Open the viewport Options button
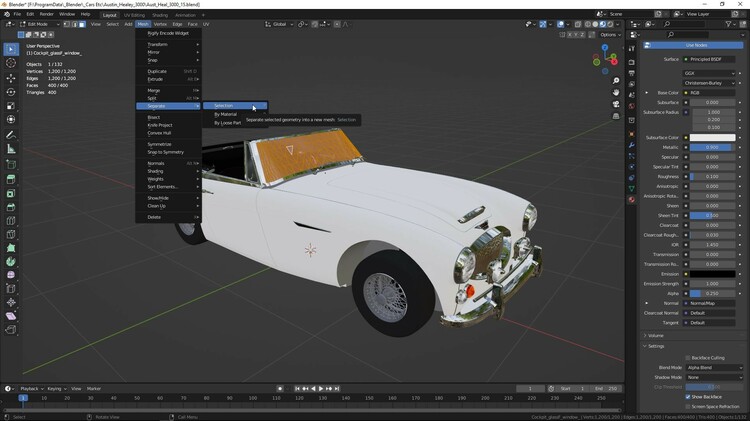 click(x=610, y=34)
